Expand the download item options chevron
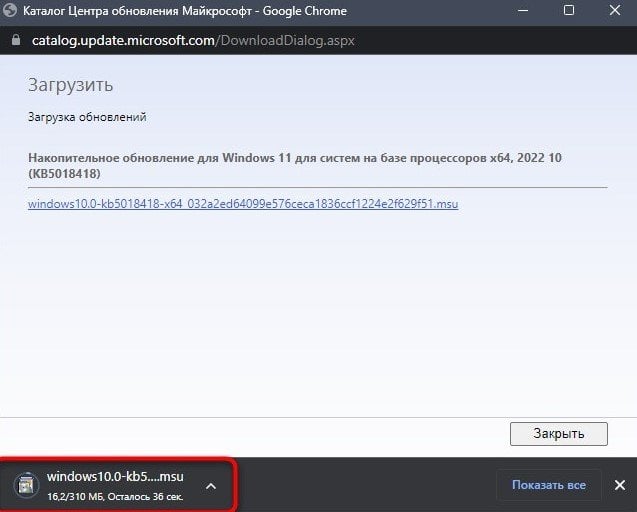637x512 pixels. [211, 486]
